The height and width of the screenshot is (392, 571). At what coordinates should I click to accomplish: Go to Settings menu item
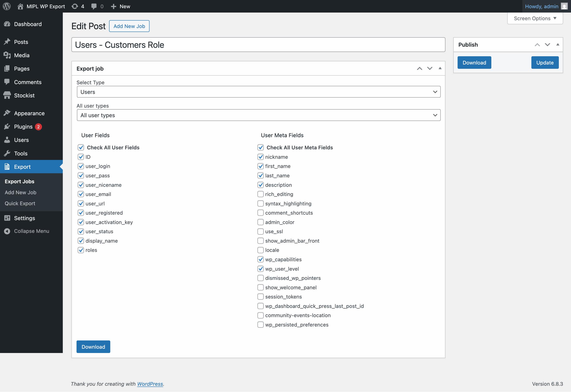pyautogui.click(x=24, y=218)
